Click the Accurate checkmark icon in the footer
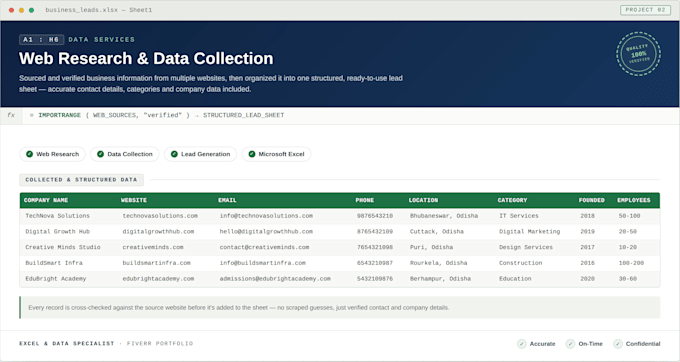This screenshot has width=680, height=362. (522, 344)
